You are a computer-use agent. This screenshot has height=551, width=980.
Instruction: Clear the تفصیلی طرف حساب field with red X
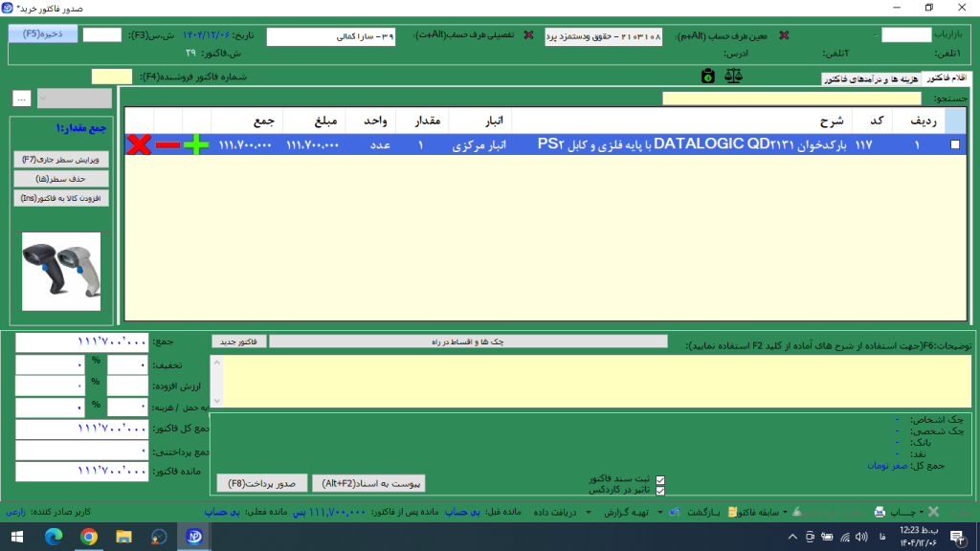528,35
